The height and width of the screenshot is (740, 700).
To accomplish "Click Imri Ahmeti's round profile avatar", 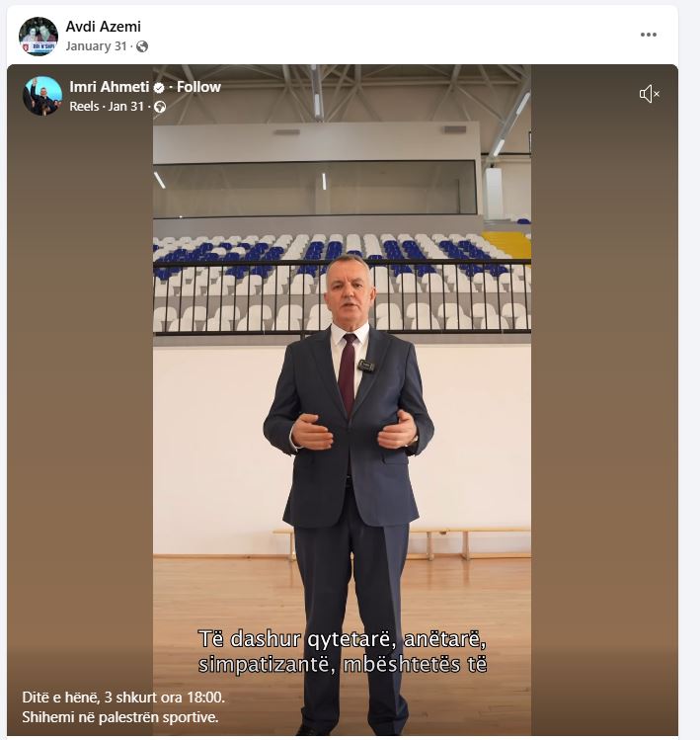I will pyautogui.click(x=42, y=96).
